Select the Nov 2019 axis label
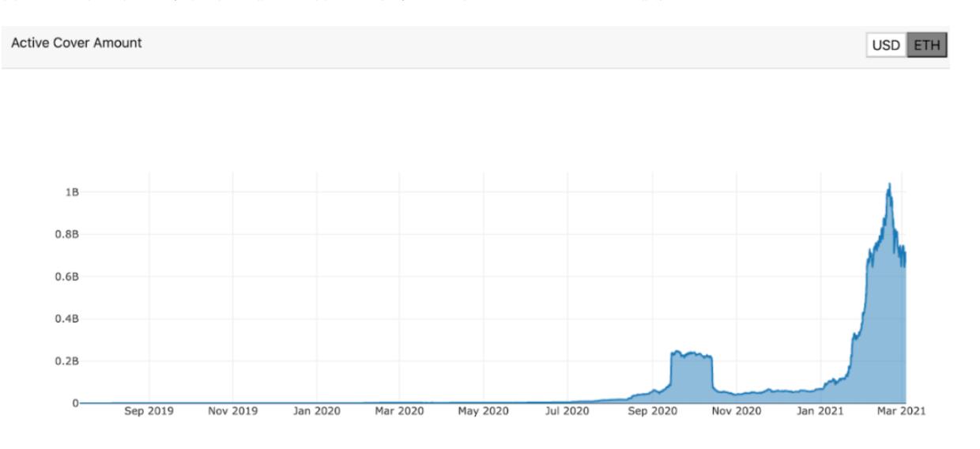The height and width of the screenshot is (449, 980). [x=232, y=411]
